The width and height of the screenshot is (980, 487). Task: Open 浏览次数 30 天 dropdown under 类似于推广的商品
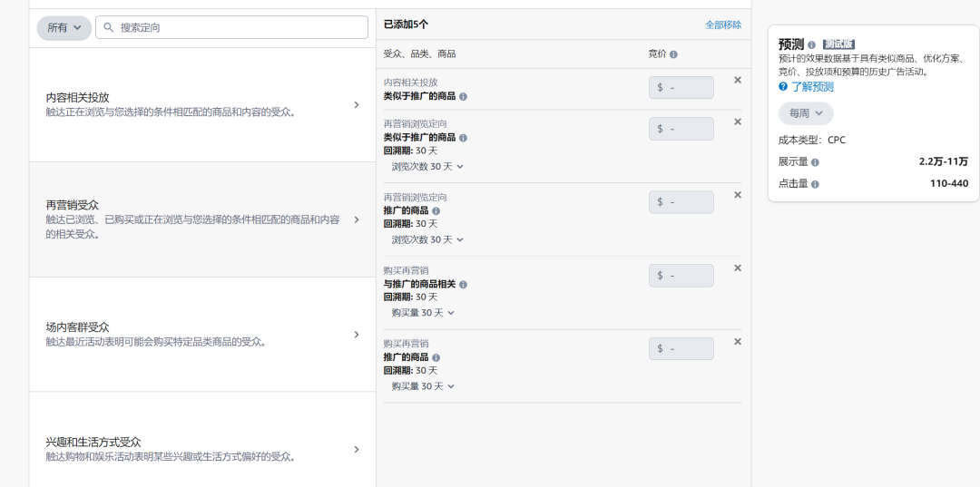427,167
